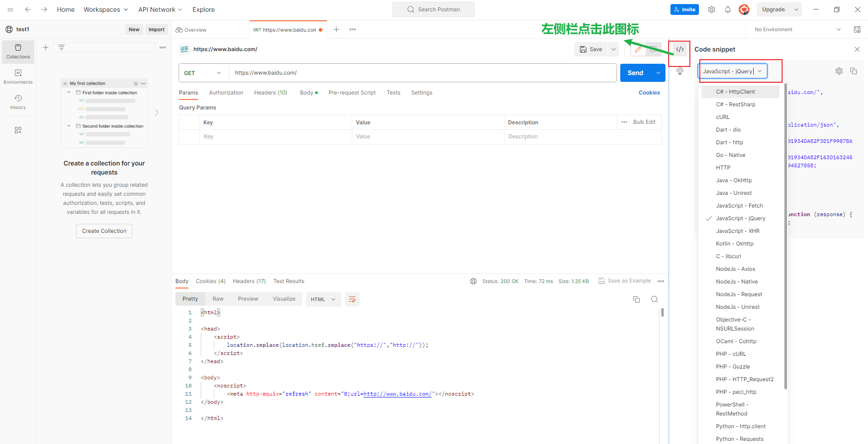Add a new collection with the plus icon
The width and height of the screenshot is (868, 444).
46,47
